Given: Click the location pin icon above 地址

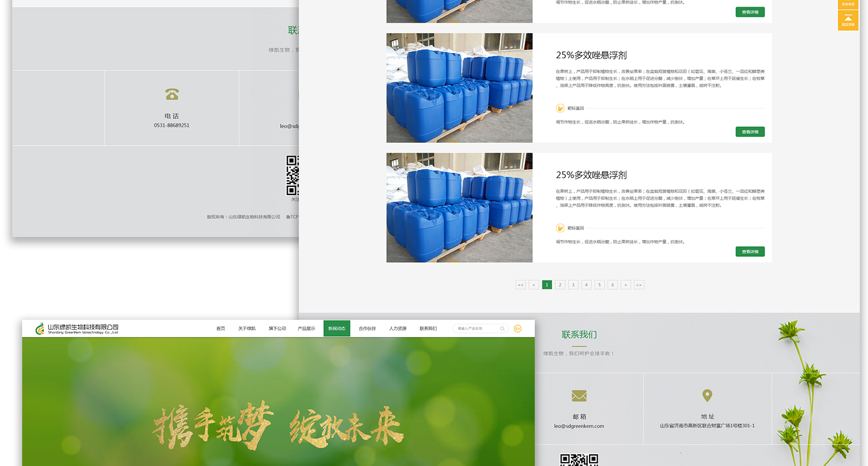Looking at the screenshot, I should [x=707, y=396].
